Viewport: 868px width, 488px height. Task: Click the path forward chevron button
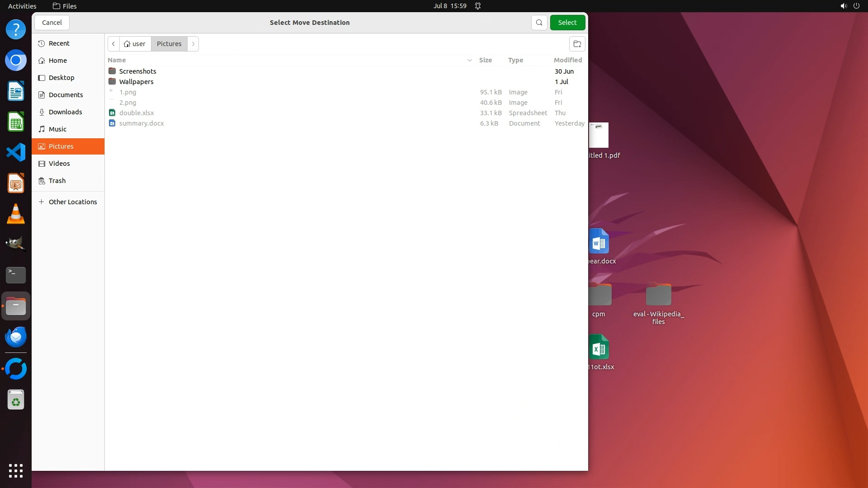[x=193, y=44]
